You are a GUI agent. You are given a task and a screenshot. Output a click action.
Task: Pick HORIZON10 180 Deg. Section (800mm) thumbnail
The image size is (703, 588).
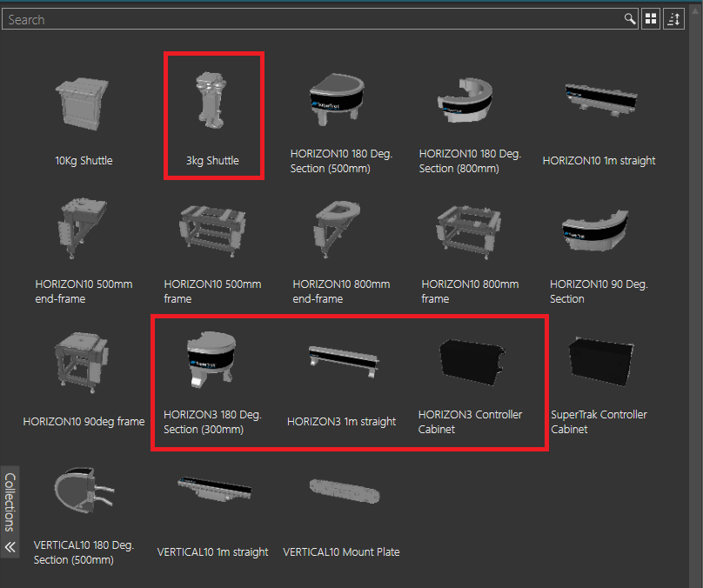[465, 100]
